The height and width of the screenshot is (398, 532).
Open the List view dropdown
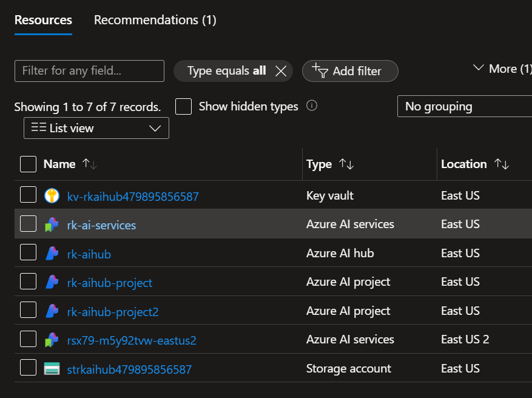(96, 128)
